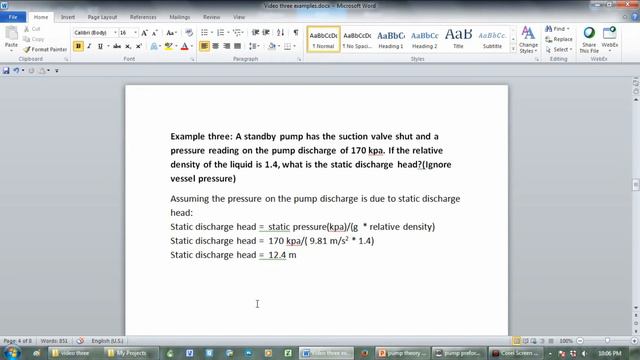Decrease font size with Shrink Font
Image resolution: width=640 pixels, height=360 pixels.
click(155, 33)
